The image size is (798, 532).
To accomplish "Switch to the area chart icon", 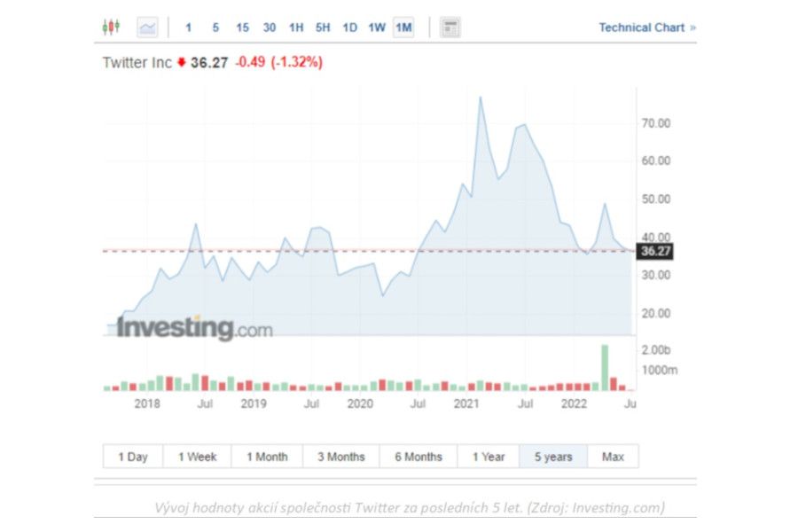I will 147,27.
